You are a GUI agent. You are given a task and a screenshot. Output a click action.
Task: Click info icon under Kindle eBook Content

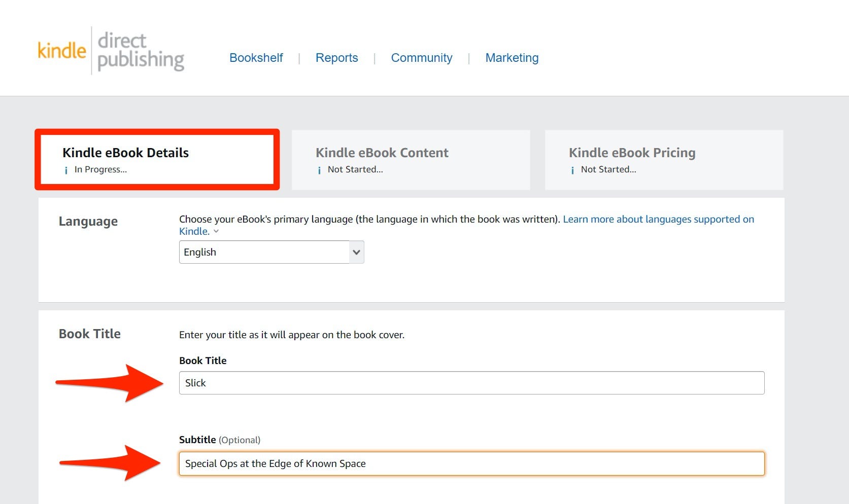point(319,170)
